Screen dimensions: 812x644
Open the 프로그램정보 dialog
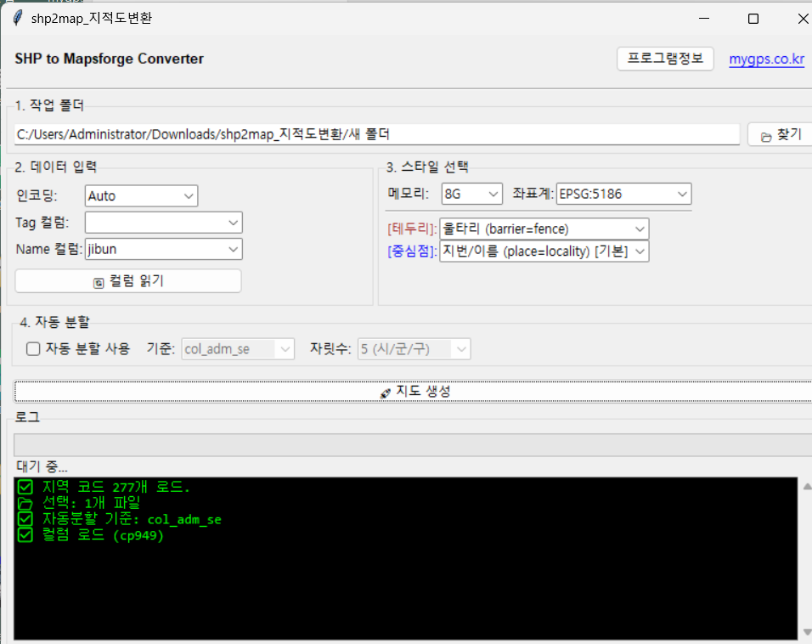click(665, 59)
